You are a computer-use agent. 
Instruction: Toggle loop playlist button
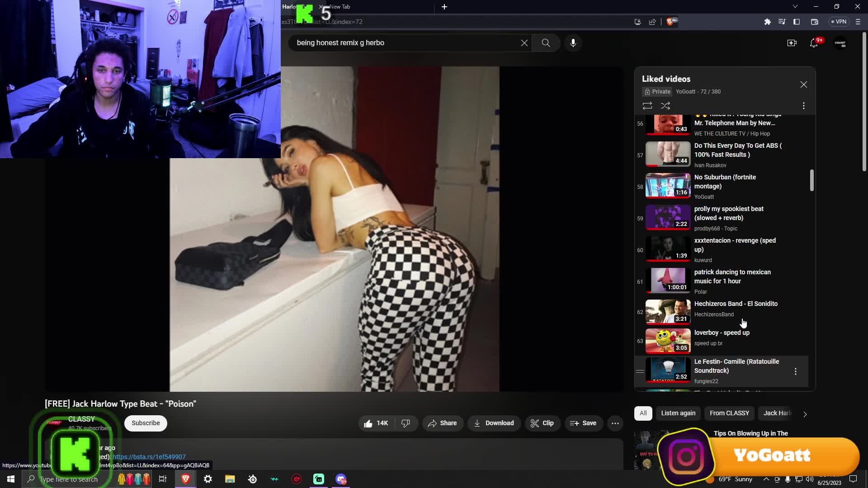pyautogui.click(x=647, y=106)
